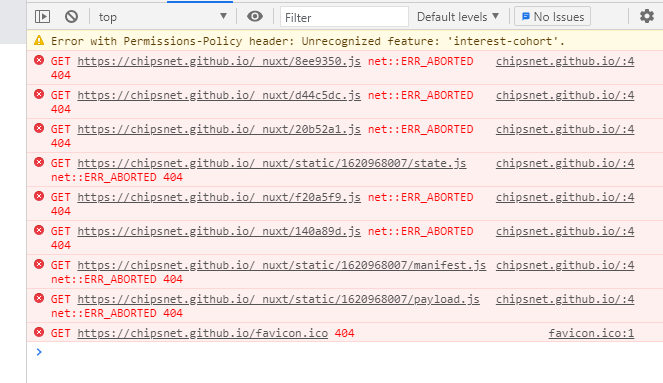Clear the console with the ban icon
663x383 pixels.
pos(71,16)
